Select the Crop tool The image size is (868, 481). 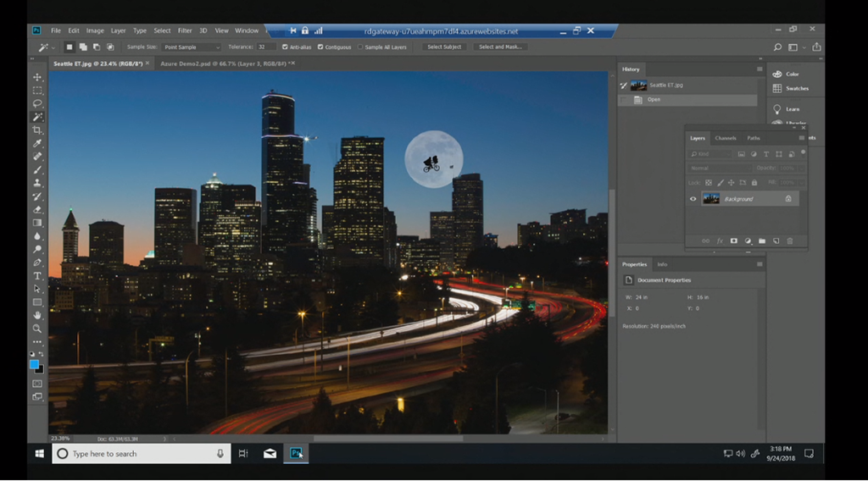[x=37, y=130]
